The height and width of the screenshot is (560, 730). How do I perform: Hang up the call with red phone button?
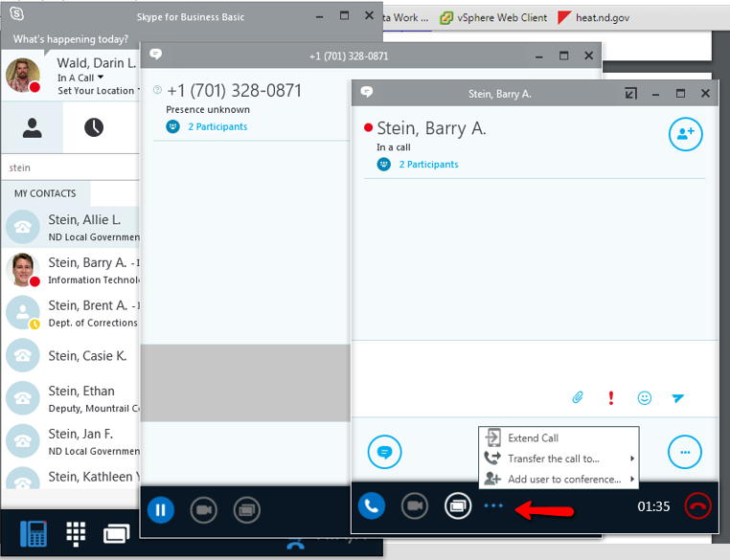pos(697,505)
